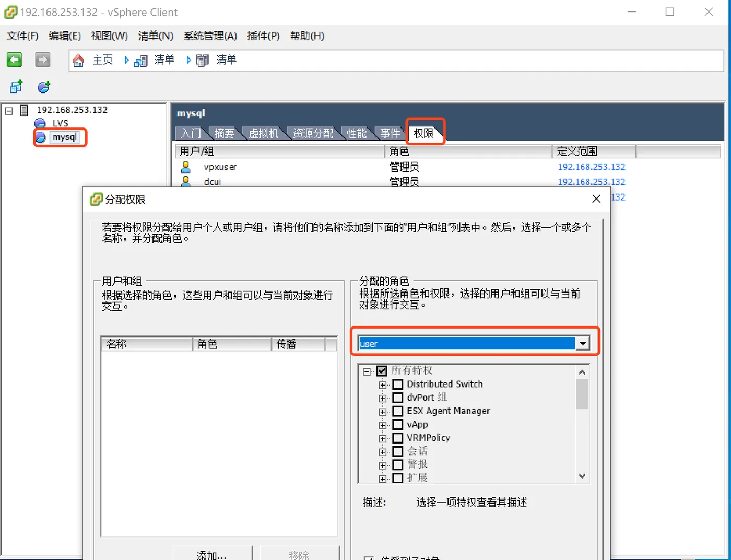
Task: Open the 清单(N) menu
Action: click(156, 36)
